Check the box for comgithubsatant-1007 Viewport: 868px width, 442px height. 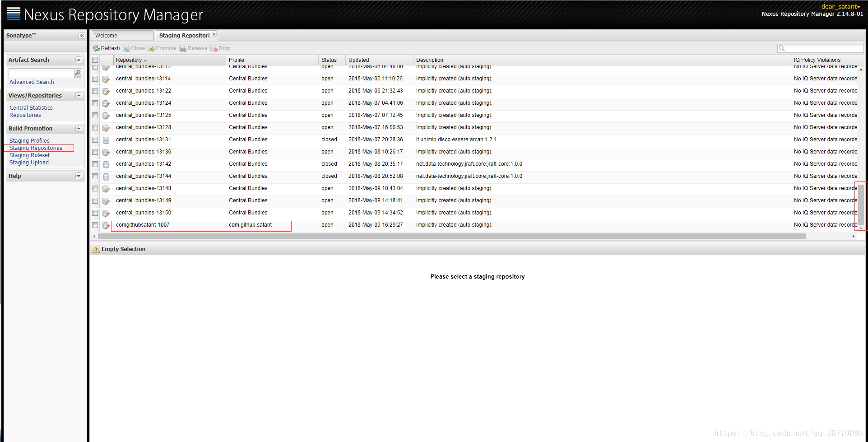click(x=95, y=225)
